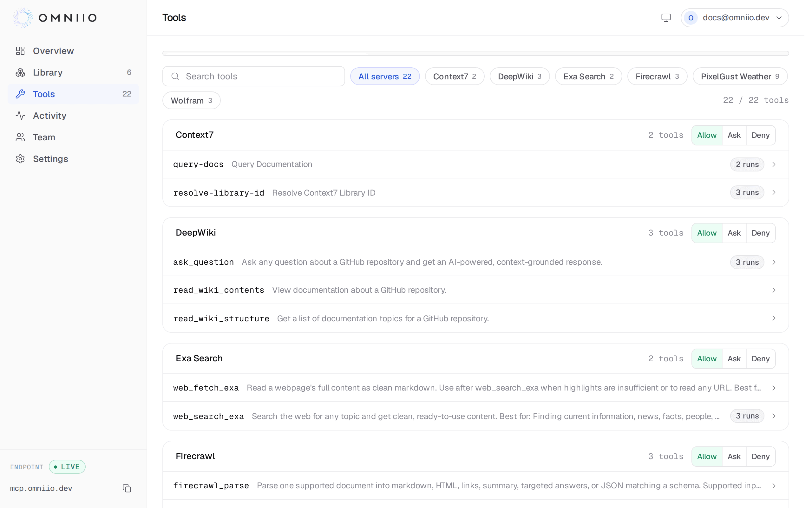Click the Exa Search group heading

[x=199, y=358]
